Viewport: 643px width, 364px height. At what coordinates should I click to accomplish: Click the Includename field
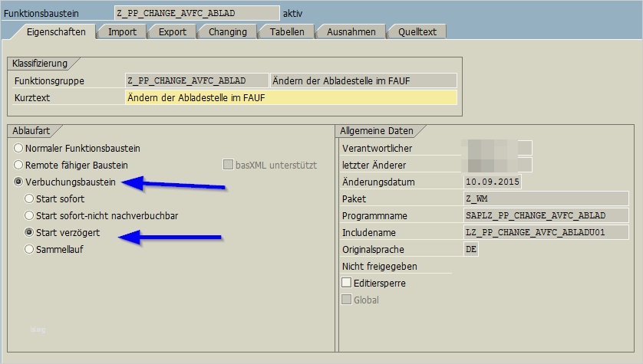pyautogui.click(x=546, y=232)
